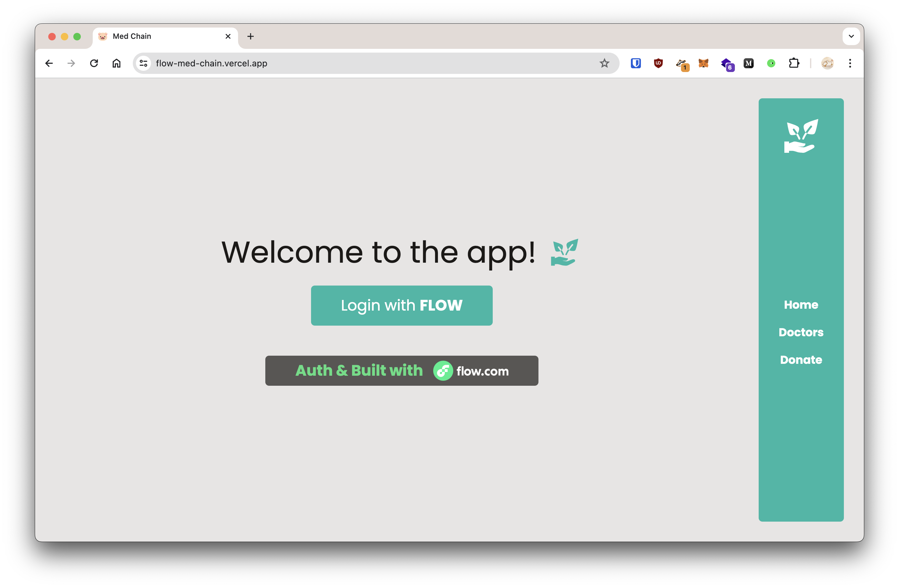Reload the current page
This screenshot has width=899, height=588.
click(x=94, y=63)
